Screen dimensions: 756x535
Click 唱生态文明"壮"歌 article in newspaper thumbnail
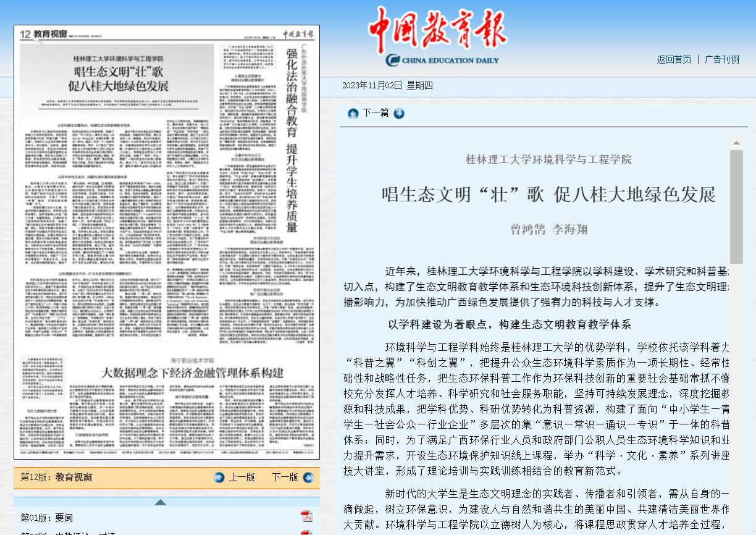point(117,77)
